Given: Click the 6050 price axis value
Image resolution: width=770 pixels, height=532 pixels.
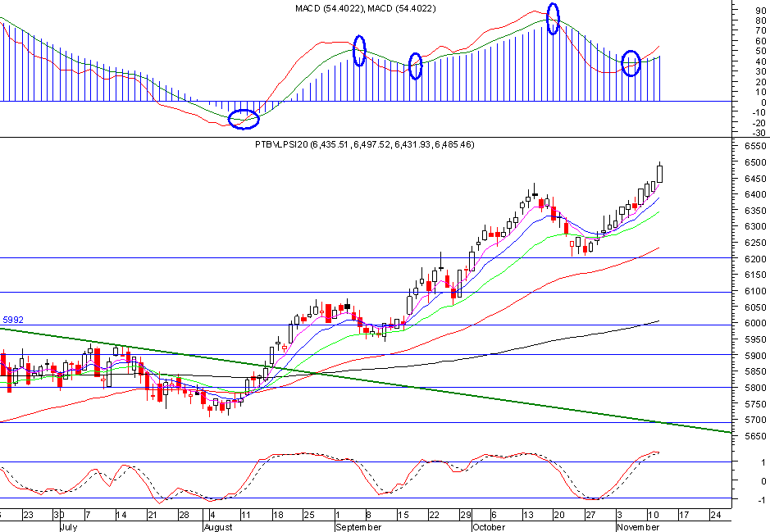Looking at the screenshot, I should pyautogui.click(x=755, y=307).
